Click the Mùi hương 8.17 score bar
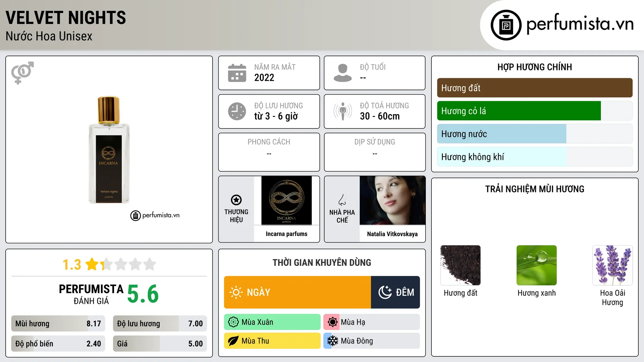Image resolution: width=644 pixels, height=362 pixels. (58, 323)
